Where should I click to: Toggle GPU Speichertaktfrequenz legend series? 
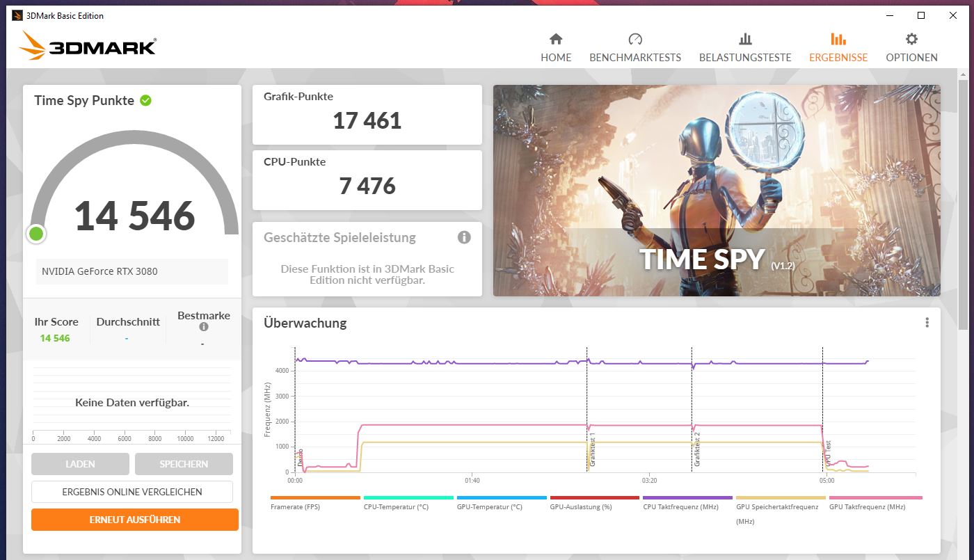pyautogui.click(x=781, y=510)
